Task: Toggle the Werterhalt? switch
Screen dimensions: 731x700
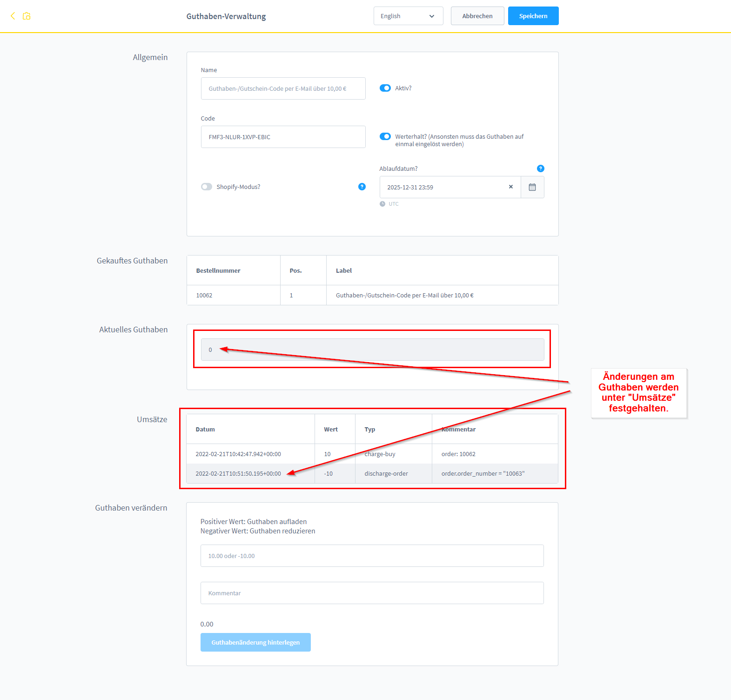Action: tap(385, 136)
